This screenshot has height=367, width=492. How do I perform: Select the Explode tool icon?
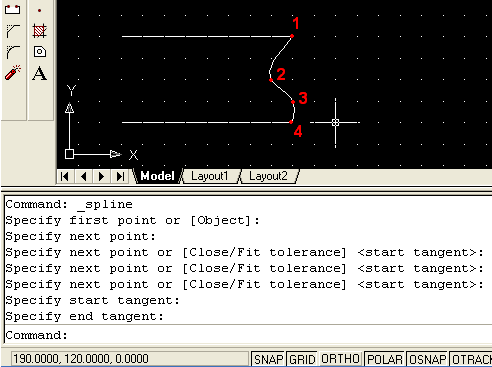click(13, 72)
